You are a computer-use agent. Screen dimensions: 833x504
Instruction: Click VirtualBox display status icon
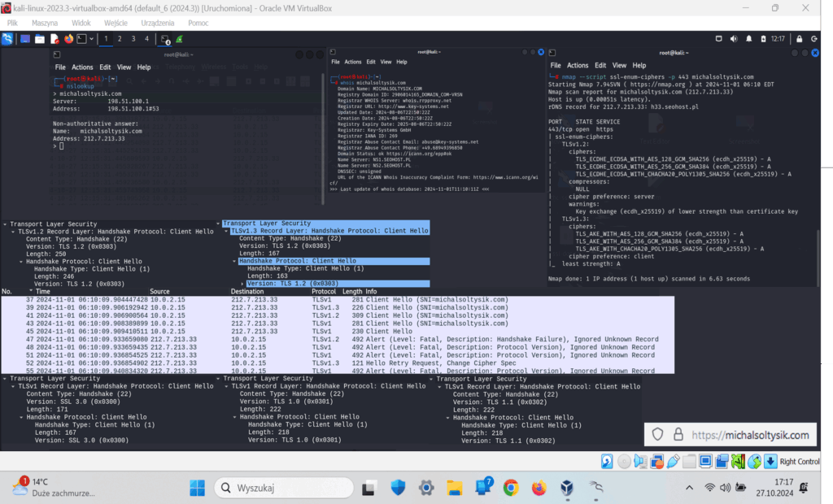click(x=705, y=462)
